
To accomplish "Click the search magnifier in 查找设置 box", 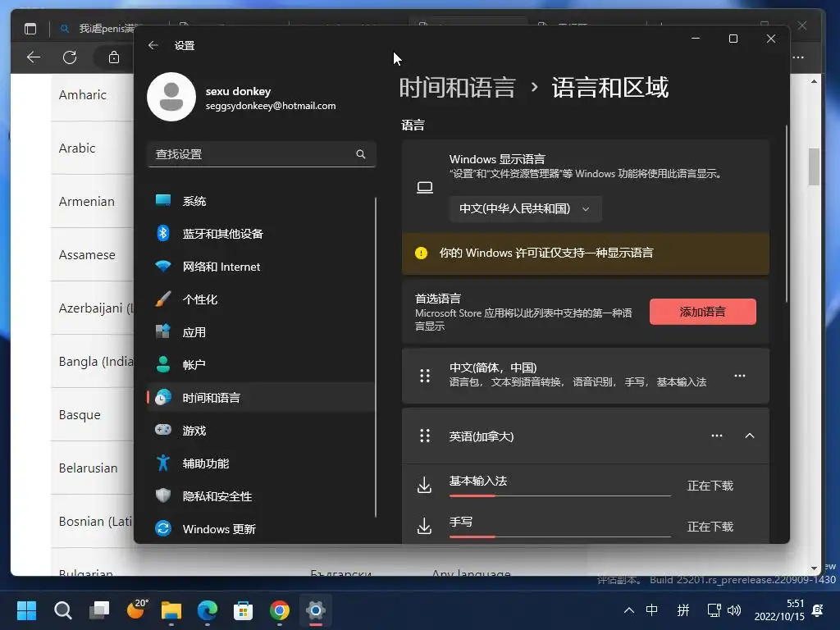I will pos(361,154).
